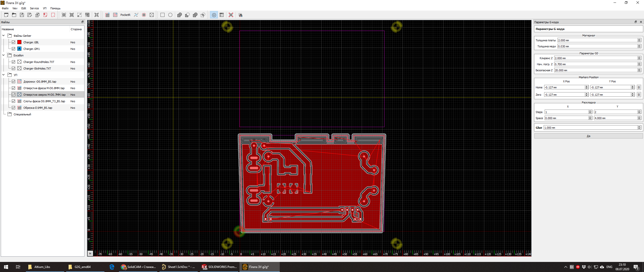Click the magnet snap-to-grid icon
This screenshot has height=272, width=644.
click(x=240, y=15)
